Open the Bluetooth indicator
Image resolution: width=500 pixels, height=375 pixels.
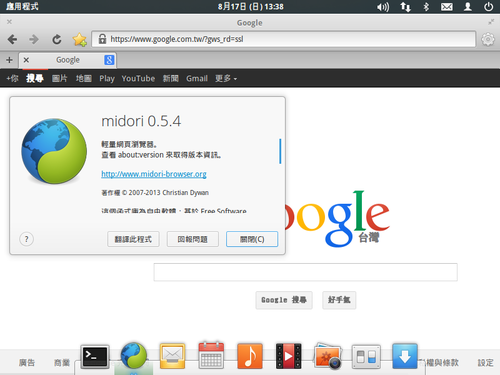(x=426, y=7)
